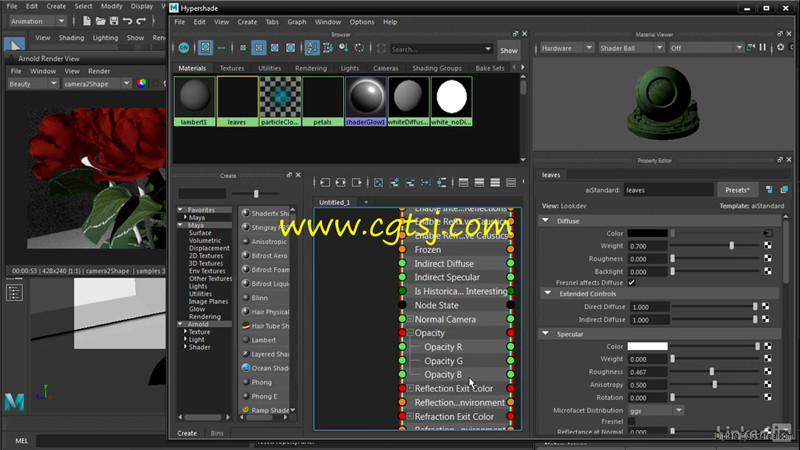Click the RGB color channels icon in Arnold Render View

coord(141,84)
